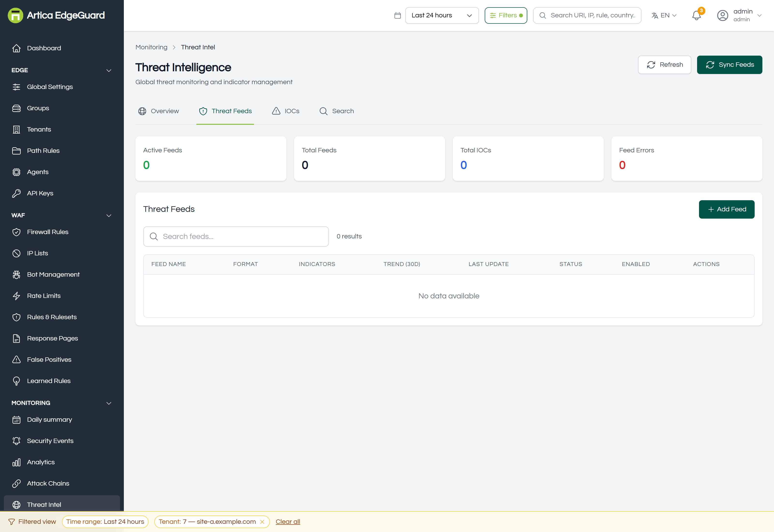This screenshot has height=532, width=774.
Task: Open IP Lists page
Action: (62, 253)
